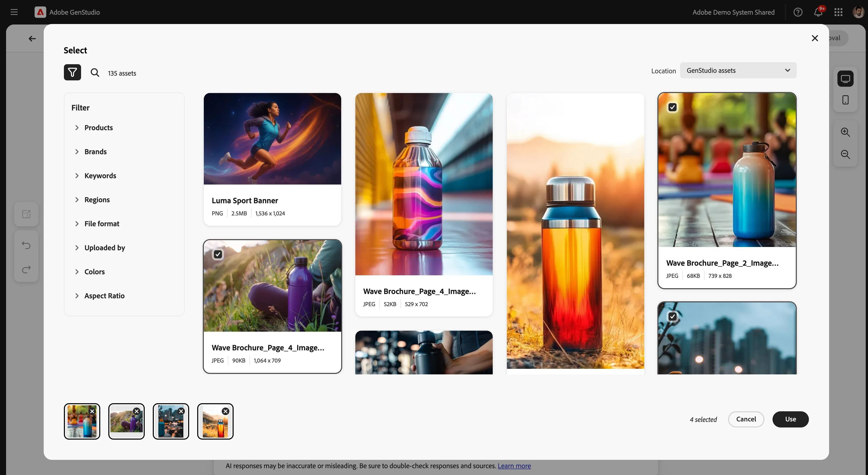This screenshot has height=475, width=868.
Task: Click the zoom out magnifier
Action: point(846,154)
